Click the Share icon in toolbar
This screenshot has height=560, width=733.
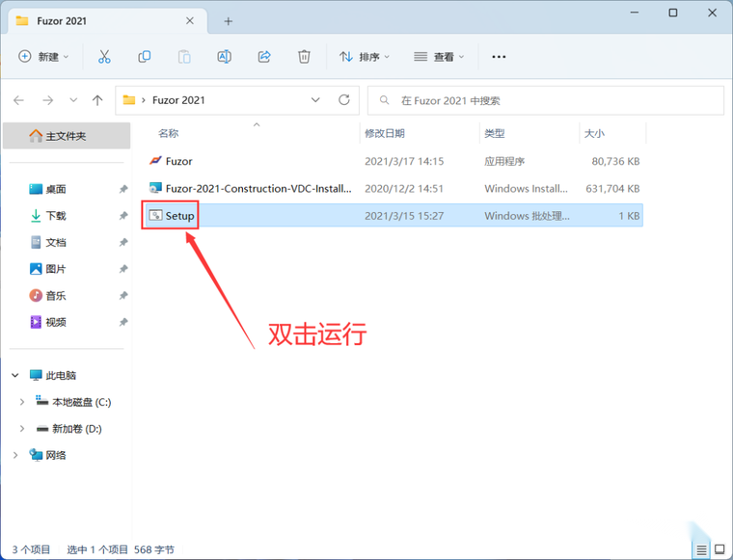[264, 57]
